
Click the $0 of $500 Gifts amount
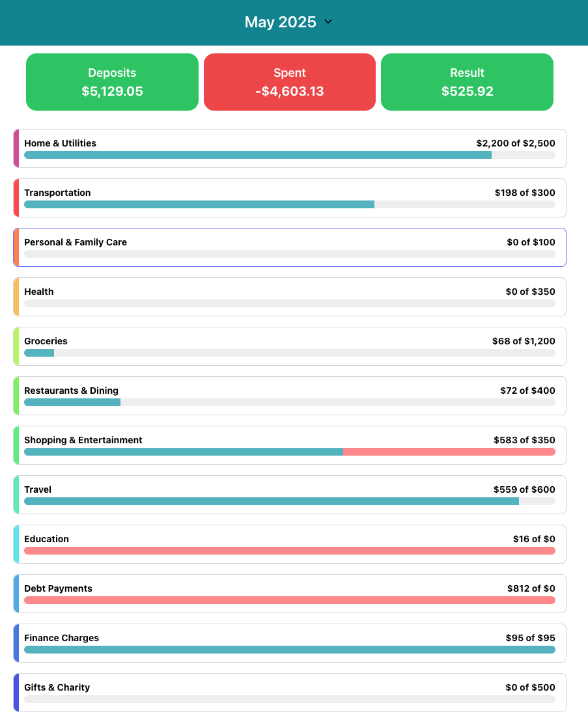(530, 687)
